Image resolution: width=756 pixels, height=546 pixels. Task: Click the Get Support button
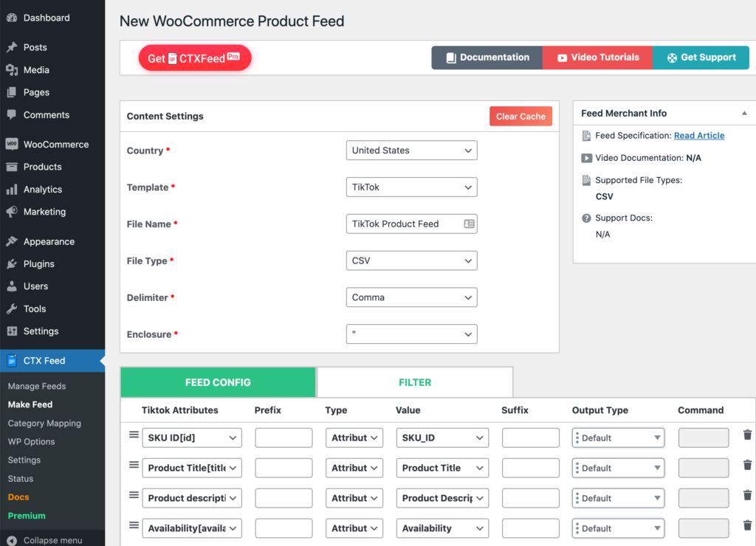tap(701, 58)
